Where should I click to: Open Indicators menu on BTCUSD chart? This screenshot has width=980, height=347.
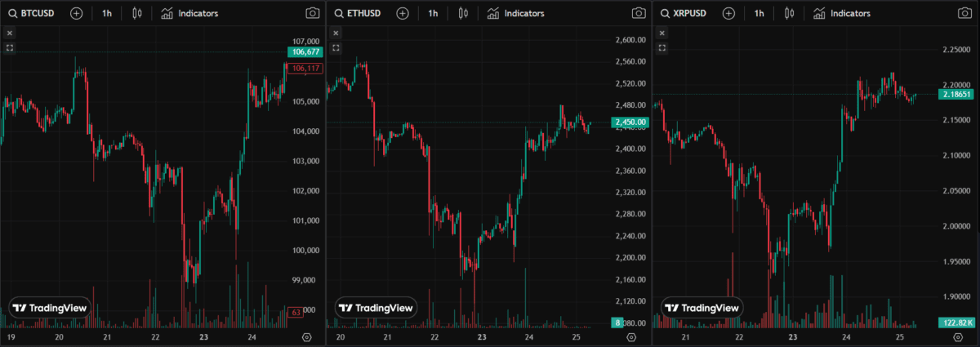click(x=189, y=13)
